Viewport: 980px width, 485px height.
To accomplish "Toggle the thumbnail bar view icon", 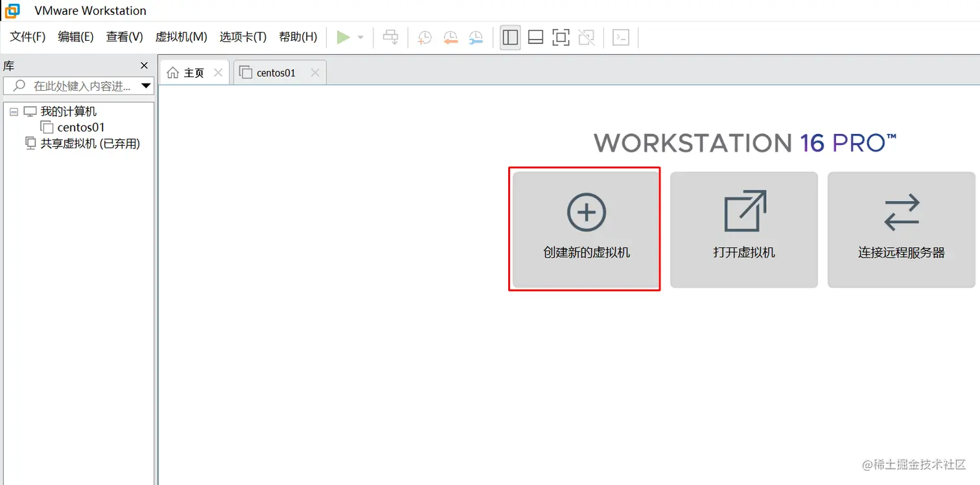I will click(535, 38).
